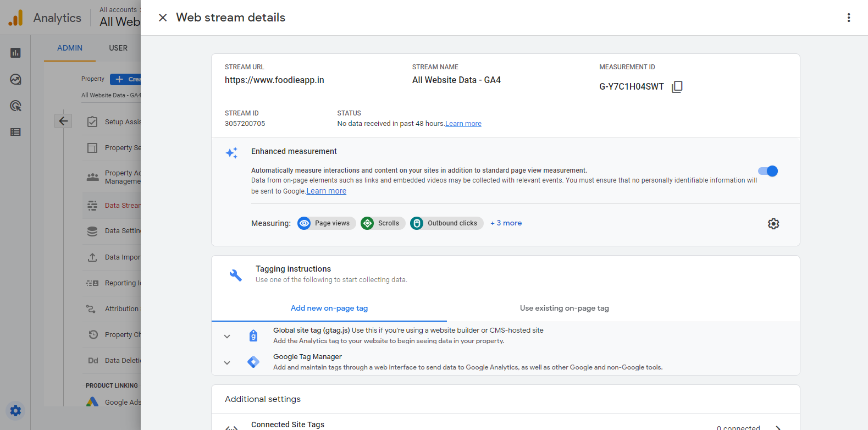The image size is (868, 430).
Task: Click the Scrolls chip label
Action: 389,223
